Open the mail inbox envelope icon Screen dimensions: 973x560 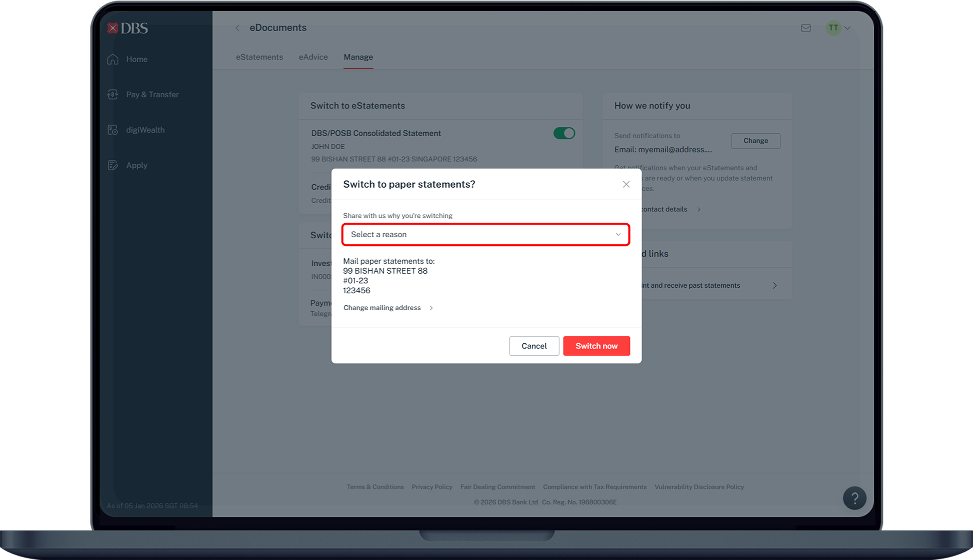tap(806, 28)
